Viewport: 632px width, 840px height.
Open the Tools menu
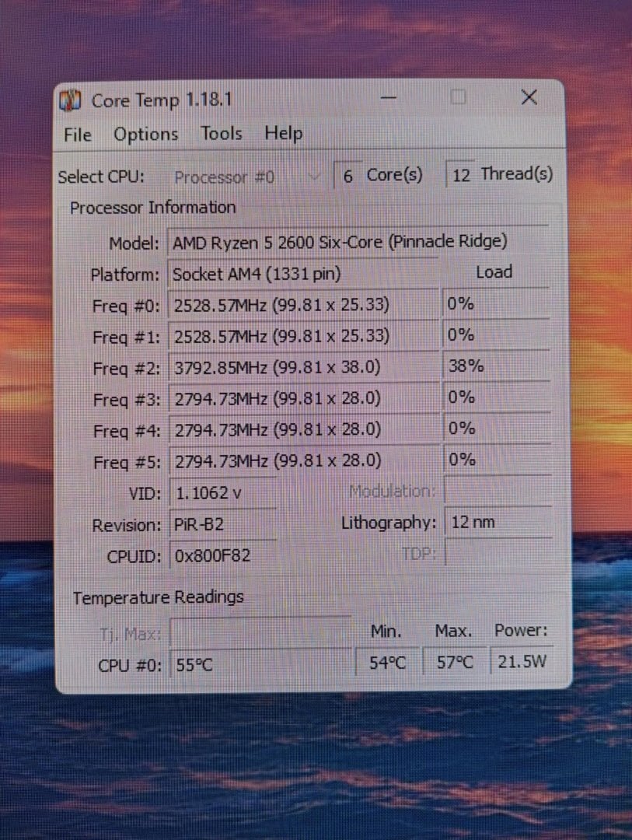pos(222,134)
